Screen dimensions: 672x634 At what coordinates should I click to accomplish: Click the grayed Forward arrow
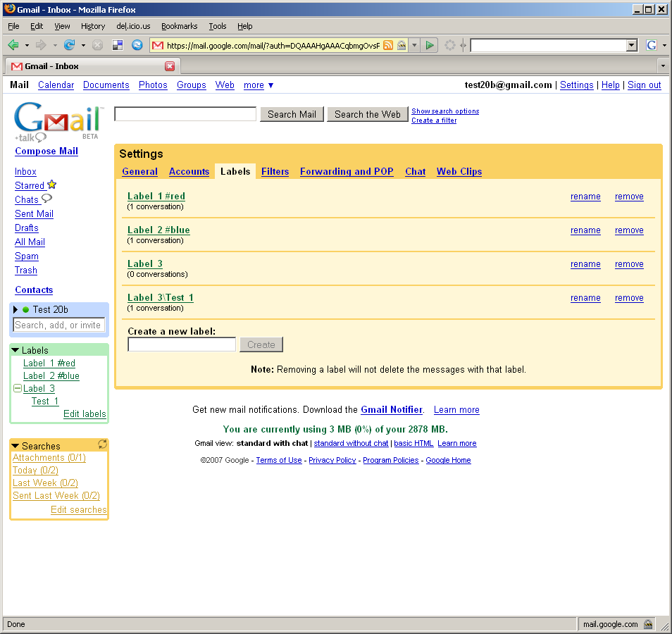point(41,45)
